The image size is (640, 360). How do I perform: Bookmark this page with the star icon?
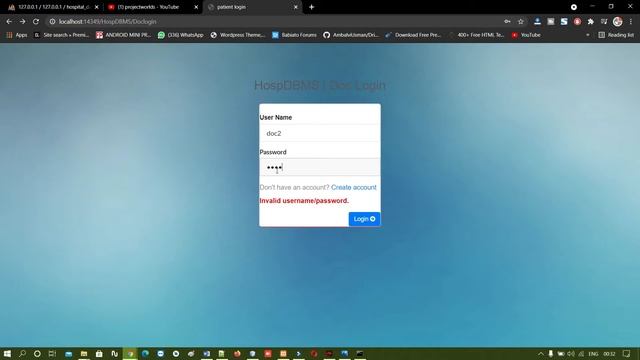coord(521,22)
